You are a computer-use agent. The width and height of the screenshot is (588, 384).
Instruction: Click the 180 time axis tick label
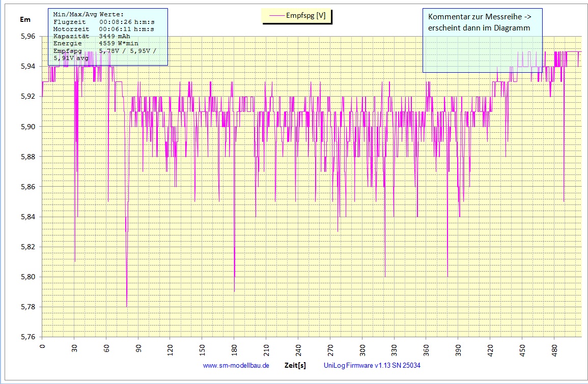click(235, 349)
